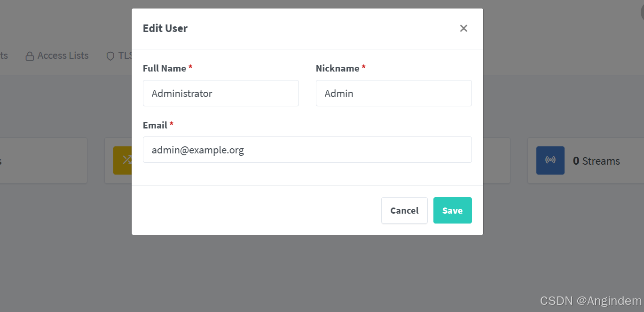Click the Edit User dialog title
This screenshot has height=312, width=644.
(165, 28)
